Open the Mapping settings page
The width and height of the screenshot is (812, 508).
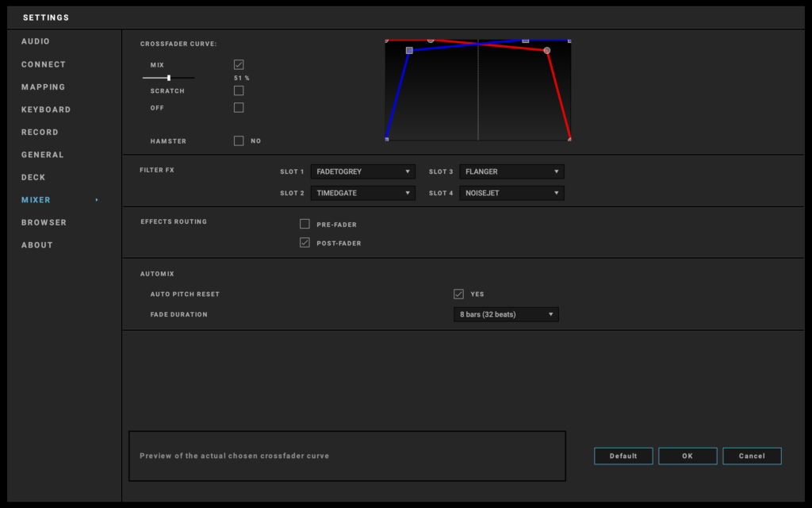44,87
